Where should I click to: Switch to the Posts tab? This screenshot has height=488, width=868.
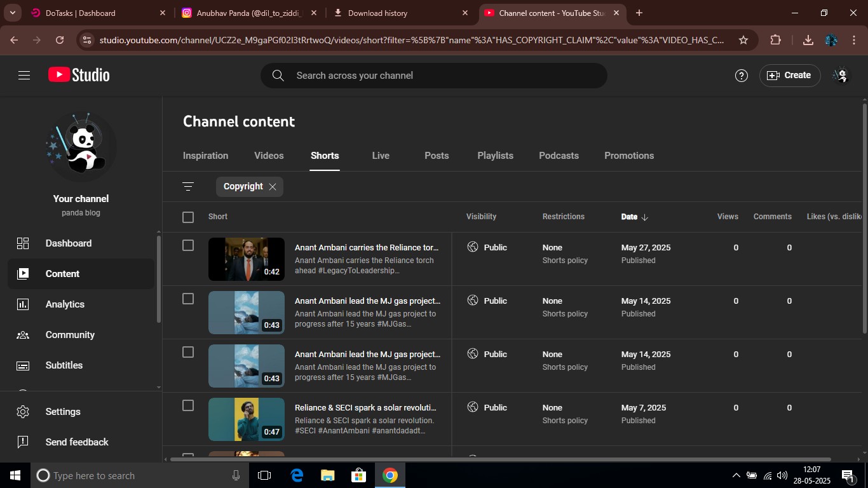pyautogui.click(x=437, y=156)
